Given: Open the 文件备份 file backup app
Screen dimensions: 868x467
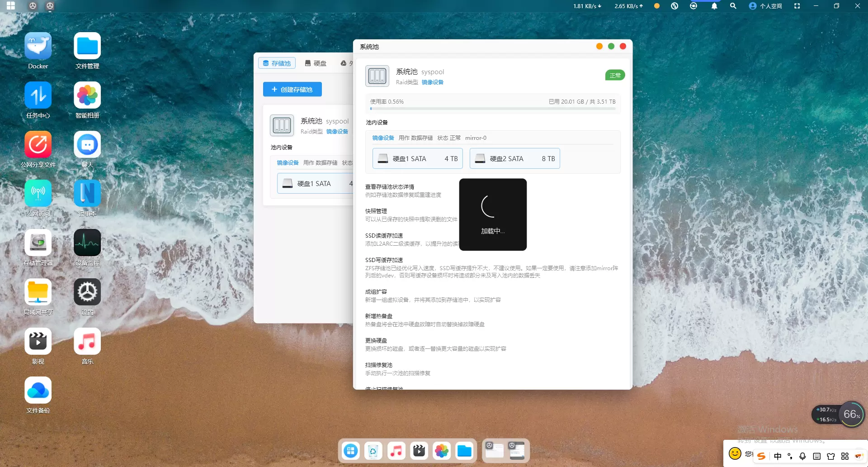Looking at the screenshot, I should 38,391.
